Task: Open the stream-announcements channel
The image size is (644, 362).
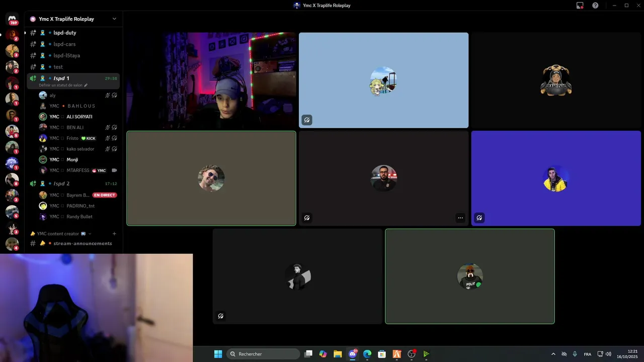Action: (73, 243)
